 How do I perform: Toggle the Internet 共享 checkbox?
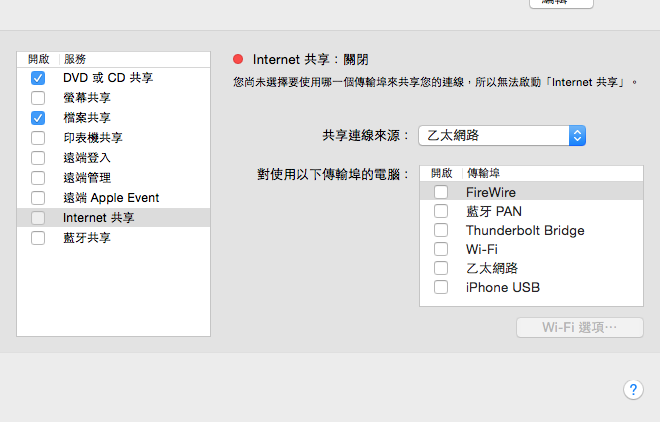pos(38,218)
